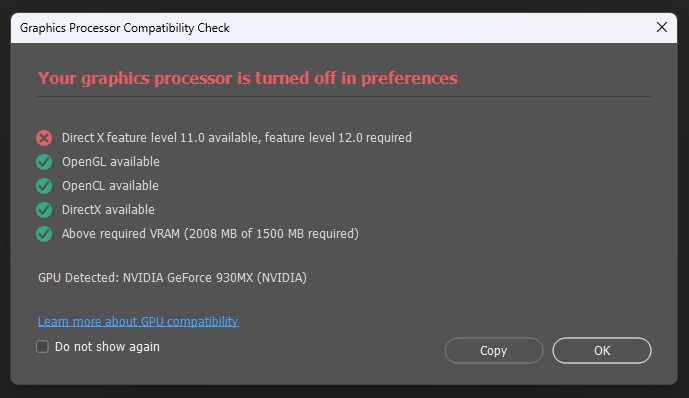Confirm the dialog with the OK button
Screen dimensions: 689x398
coord(602,351)
